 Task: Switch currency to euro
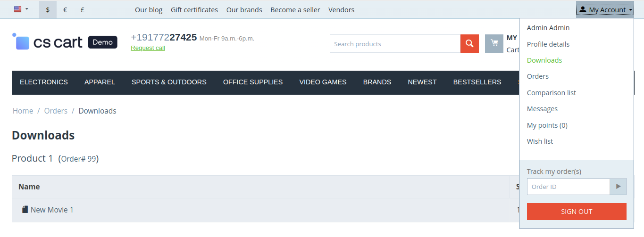[65, 10]
